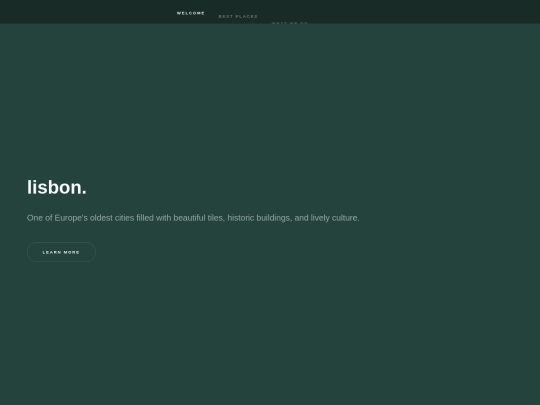Viewport: 540px width, 405px height.
Task: Open the Best Places navigation item
Action: (x=238, y=17)
